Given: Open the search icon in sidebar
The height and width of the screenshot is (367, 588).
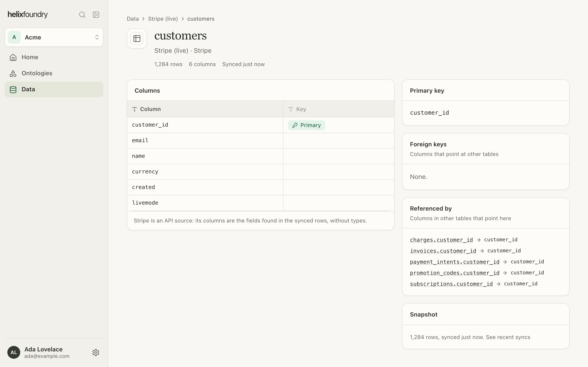Looking at the screenshot, I should (82, 15).
